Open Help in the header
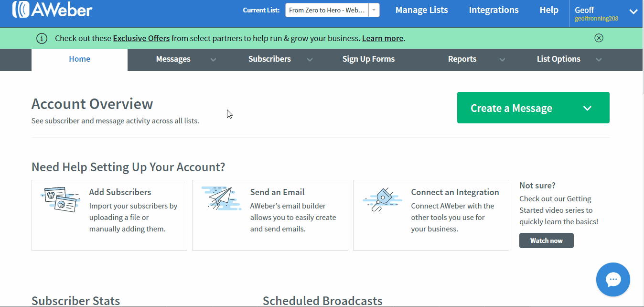 coord(549,10)
